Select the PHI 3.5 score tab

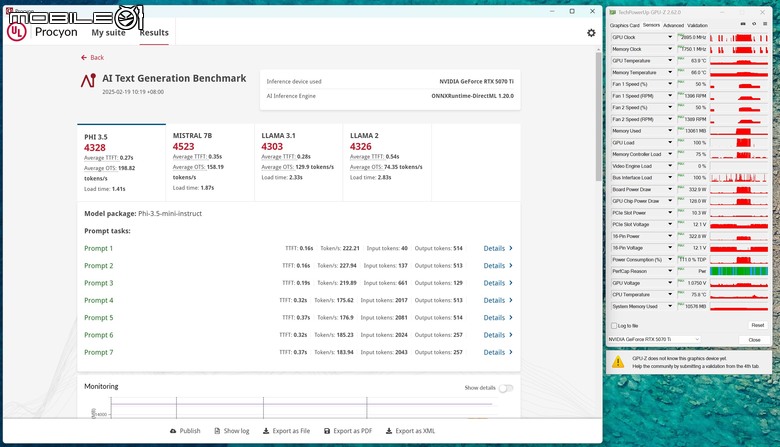121,163
